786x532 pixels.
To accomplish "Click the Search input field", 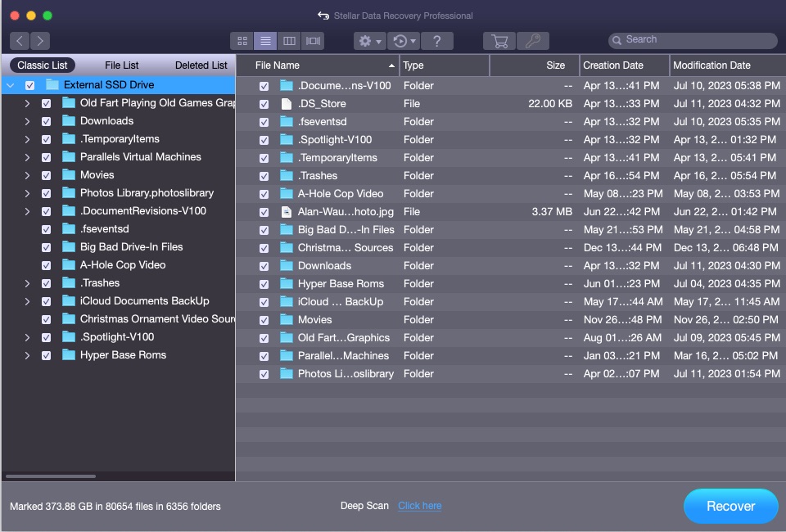I will point(696,39).
